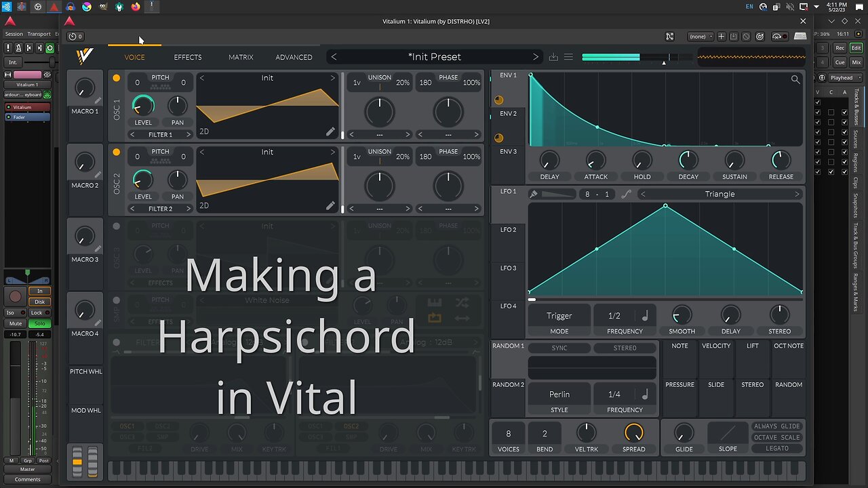Image resolution: width=868 pixels, height=488 pixels.
Task: Click the LFO 1/2 FREQUENCY value
Action: click(x=614, y=316)
